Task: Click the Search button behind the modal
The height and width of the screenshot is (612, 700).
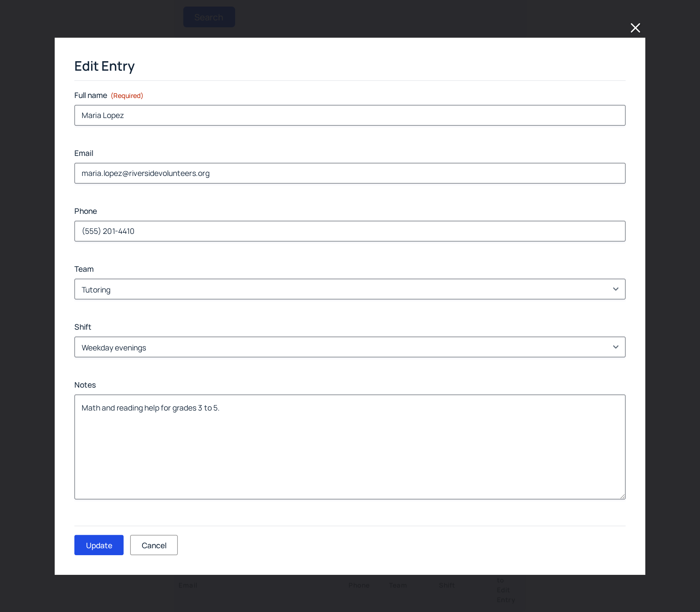Action: point(209,17)
